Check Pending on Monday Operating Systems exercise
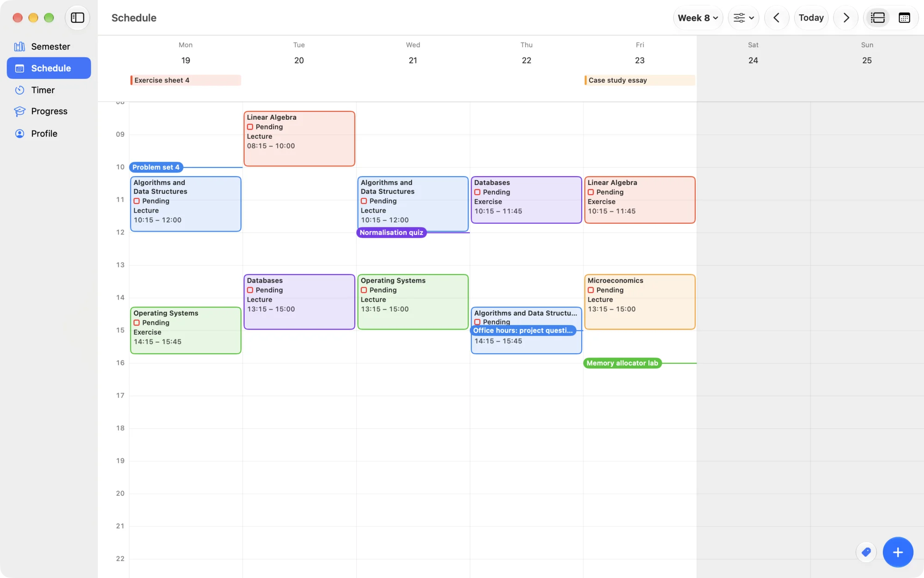 [137, 323]
